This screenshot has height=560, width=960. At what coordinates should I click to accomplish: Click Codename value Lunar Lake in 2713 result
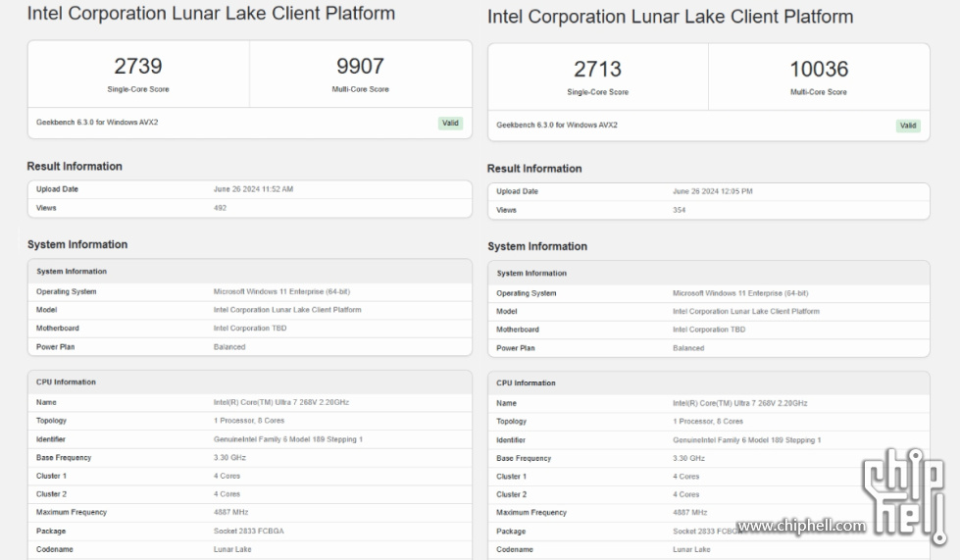(x=691, y=549)
